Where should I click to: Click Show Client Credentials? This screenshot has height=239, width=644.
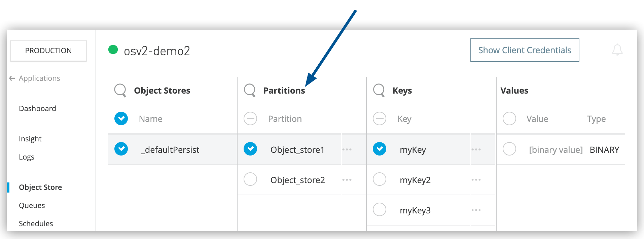point(524,50)
